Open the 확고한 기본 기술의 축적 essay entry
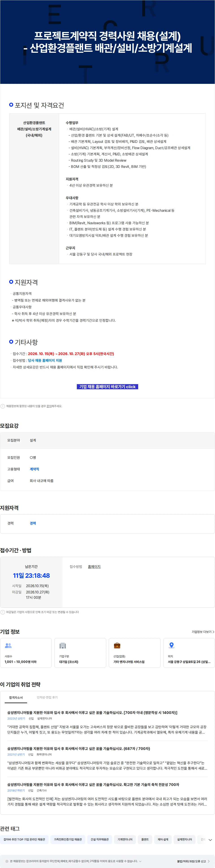Image resolution: width=215 pixels, height=868 pixels. point(93,785)
